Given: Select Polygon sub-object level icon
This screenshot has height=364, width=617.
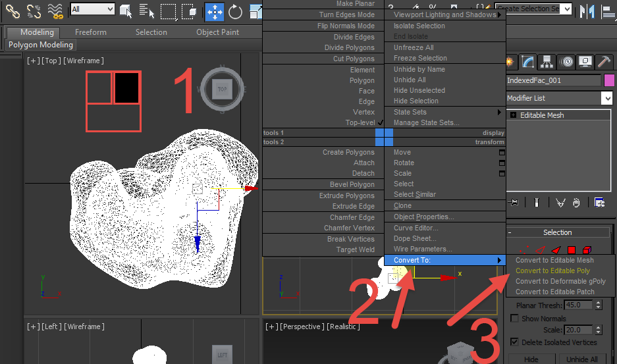Looking at the screenshot, I should point(572,250).
